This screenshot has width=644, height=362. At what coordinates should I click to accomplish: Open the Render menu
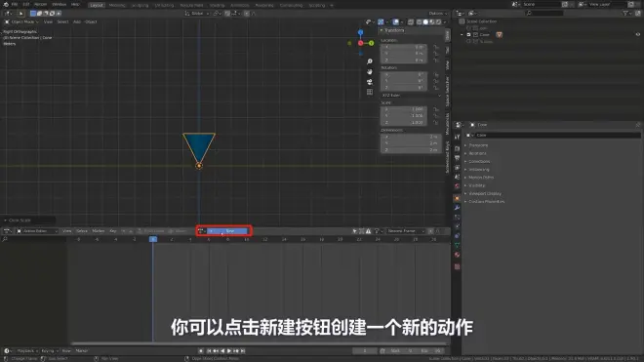point(40,5)
